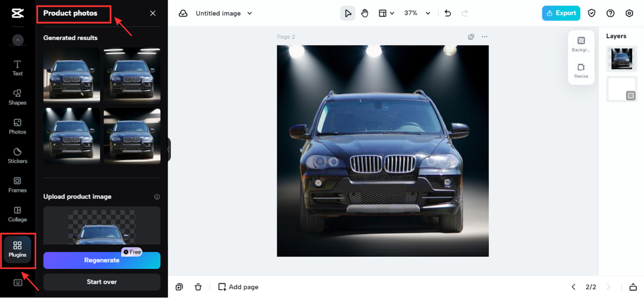Screen dimensions: 644x299
Task: Select the hand pan tool
Action: [365, 13]
